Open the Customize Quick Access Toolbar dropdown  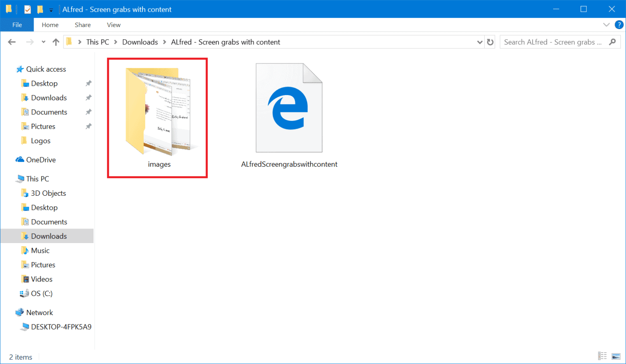[x=50, y=9]
